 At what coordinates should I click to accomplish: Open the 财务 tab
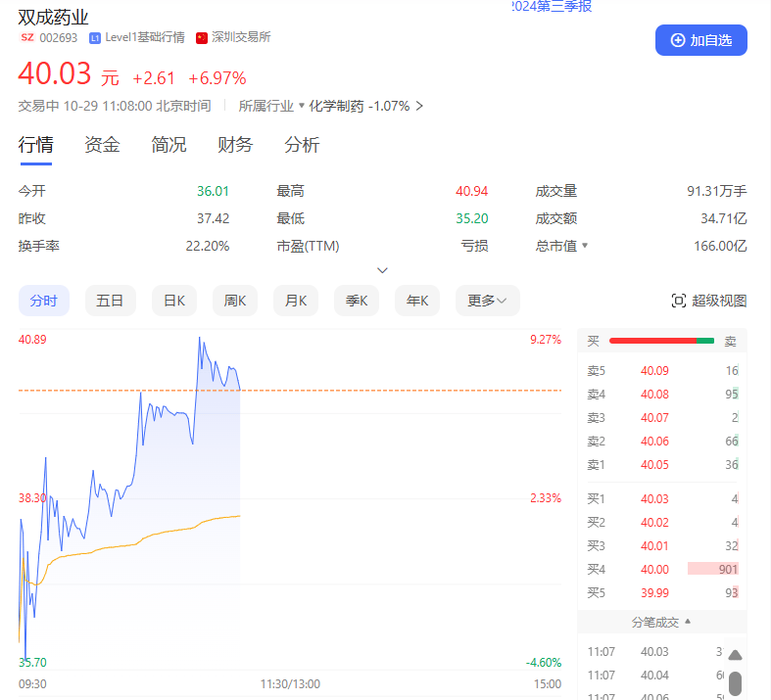[x=235, y=145]
